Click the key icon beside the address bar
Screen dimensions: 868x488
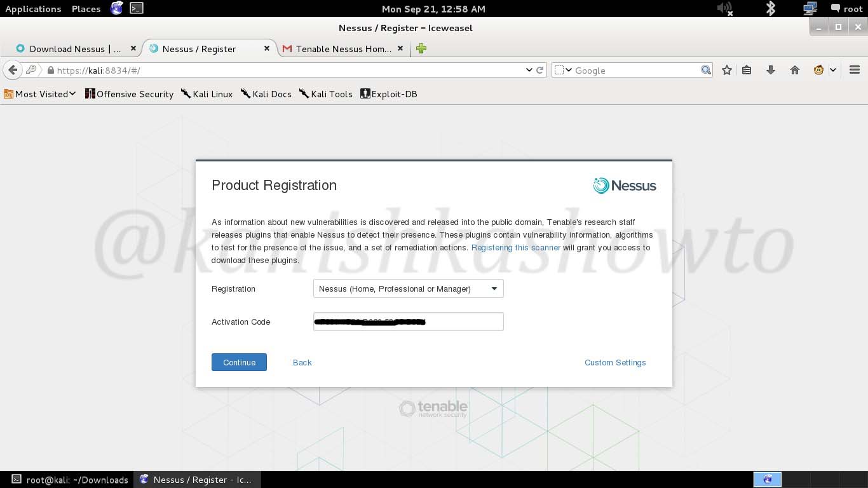point(31,70)
